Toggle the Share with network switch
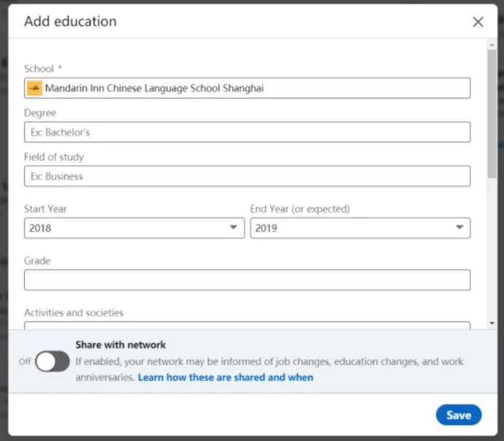This screenshot has height=441, width=504. coord(52,361)
